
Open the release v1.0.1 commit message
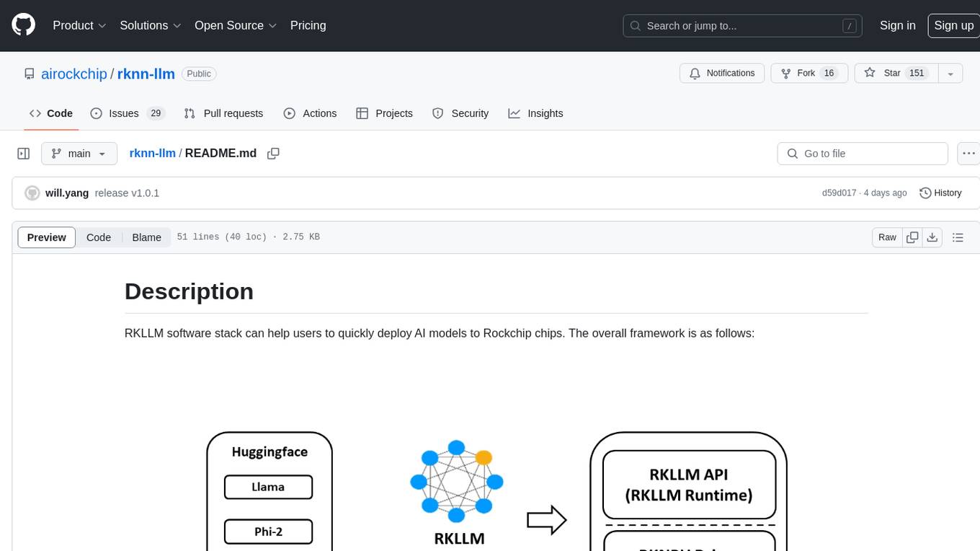pyautogui.click(x=127, y=193)
